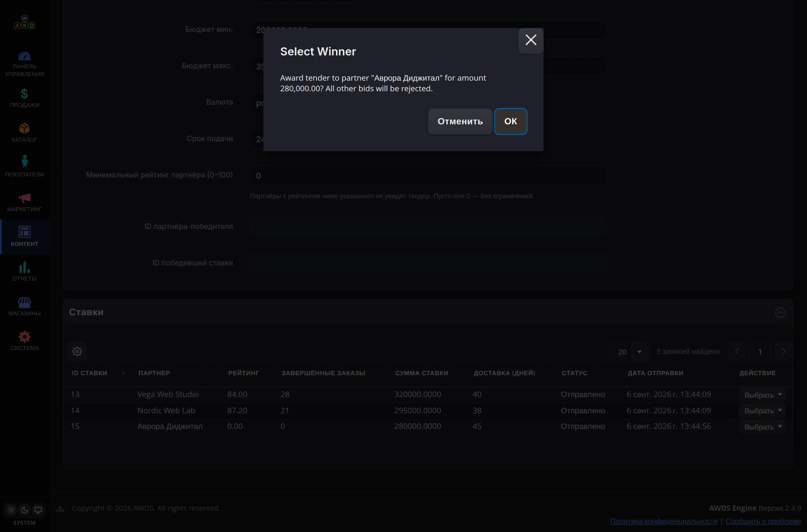Click the Партнер column header

point(154,373)
